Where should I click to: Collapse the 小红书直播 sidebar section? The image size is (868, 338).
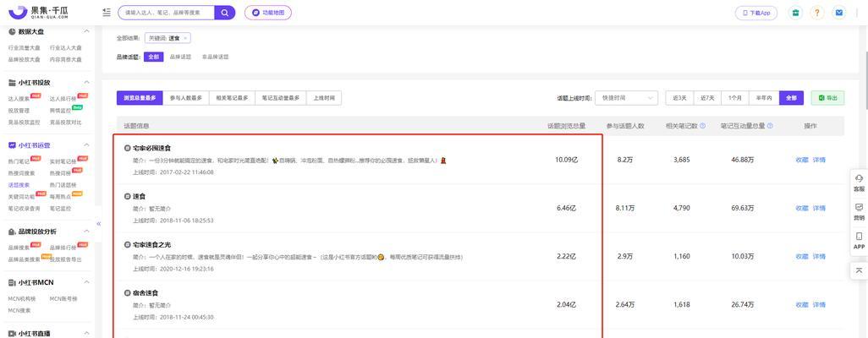tap(86, 334)
